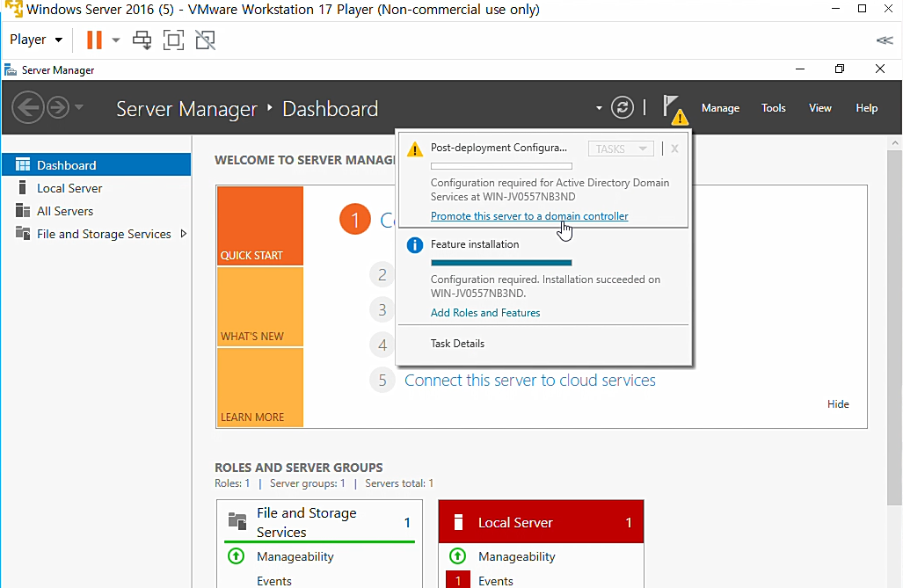Send Ctrl+Alt+Del to the virtual machine
This screenshot has height=588, width=903.
click(142, 40)
